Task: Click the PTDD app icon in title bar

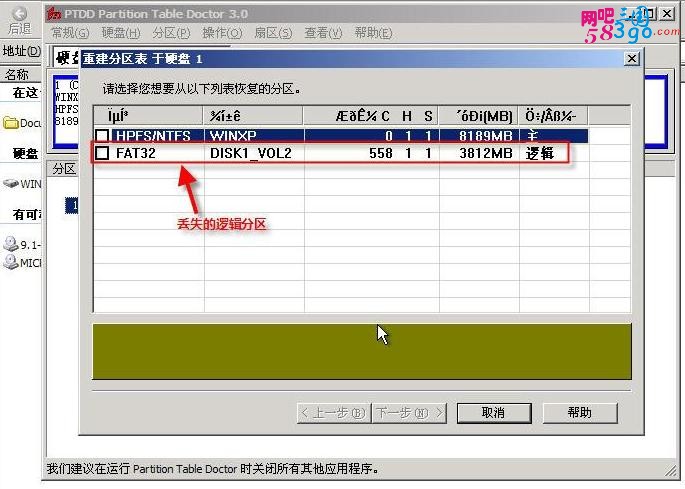Action: [x=54, y=14]
